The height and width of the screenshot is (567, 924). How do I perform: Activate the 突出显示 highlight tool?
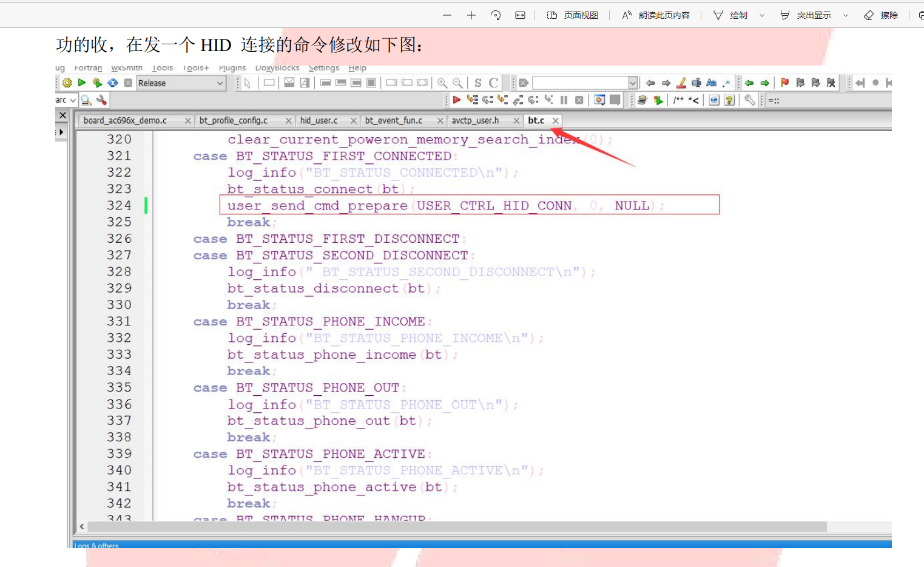(x=806, y=15)
